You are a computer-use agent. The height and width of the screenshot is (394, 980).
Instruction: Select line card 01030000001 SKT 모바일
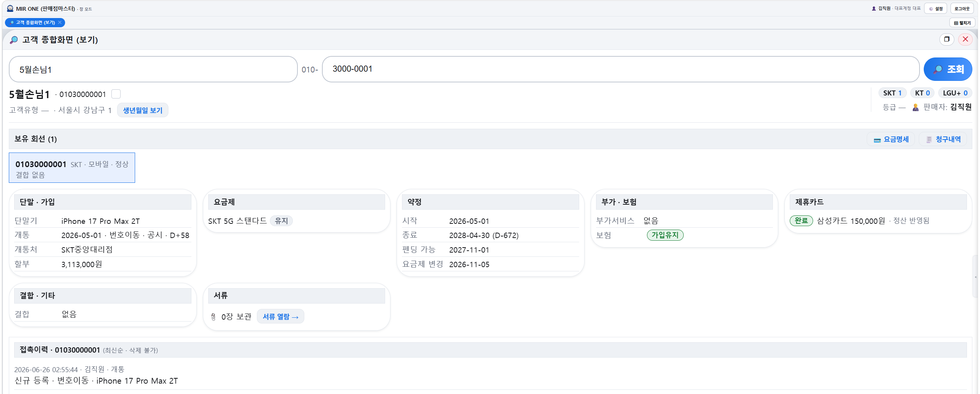pos(72,168)
